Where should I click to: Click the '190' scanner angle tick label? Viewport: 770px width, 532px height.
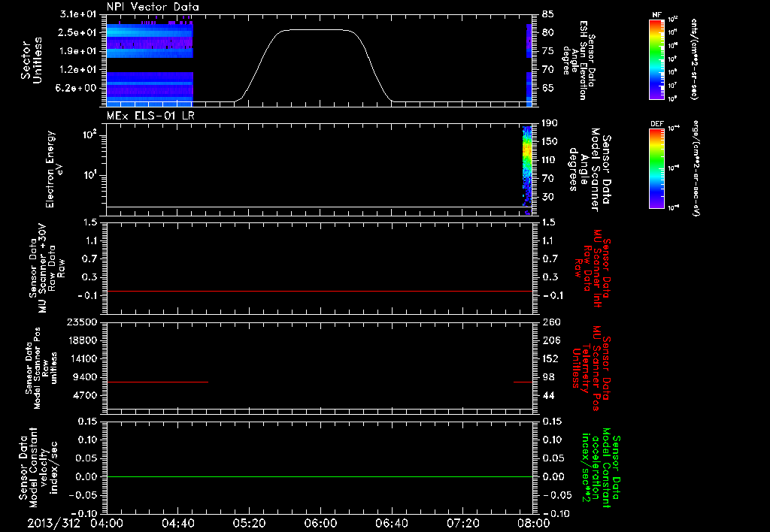[x=550, y=123]
